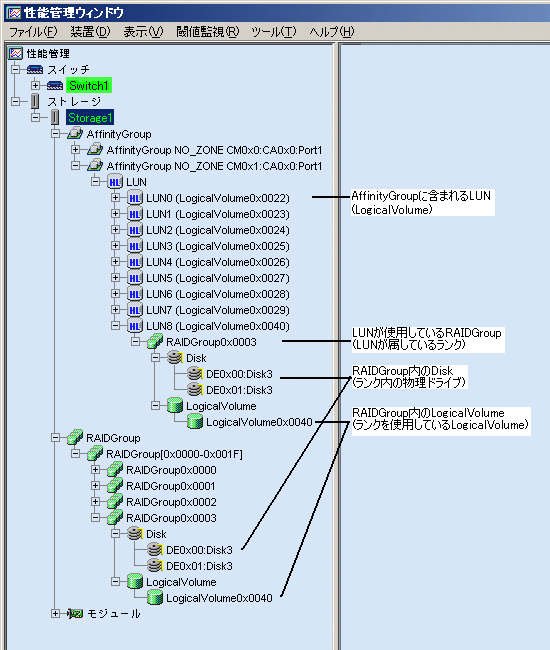Click the CM0x0:CA0x0:Port1 affinity group icon

coord(94,149)
